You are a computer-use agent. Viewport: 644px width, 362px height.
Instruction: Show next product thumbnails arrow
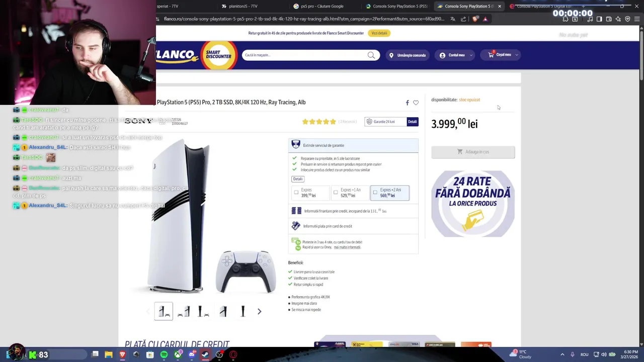(x=259, y=311)
